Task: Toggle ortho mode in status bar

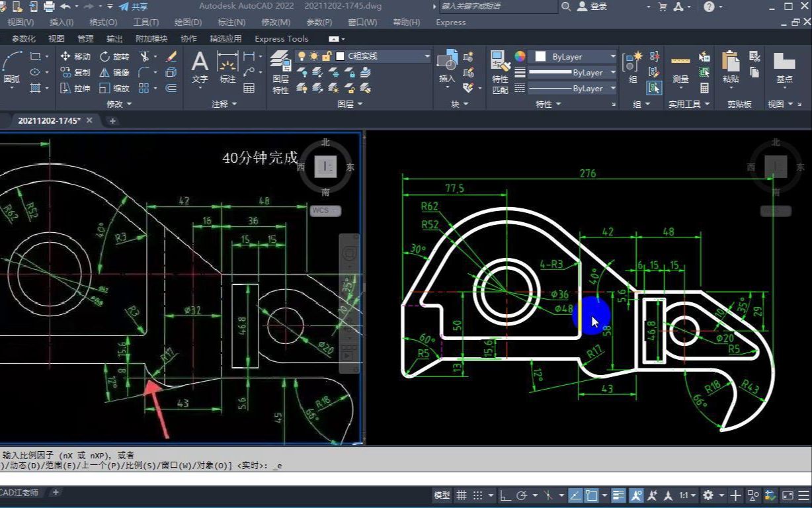Action: point(505,495)
